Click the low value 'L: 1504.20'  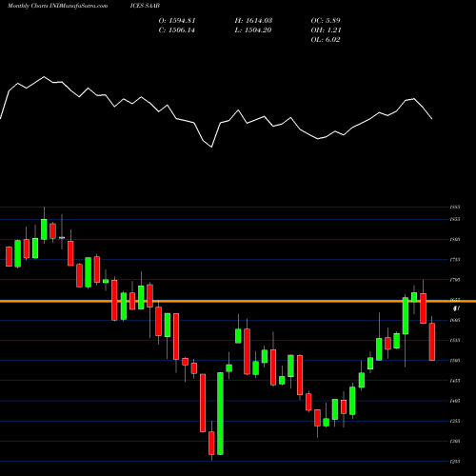(253, 30)
